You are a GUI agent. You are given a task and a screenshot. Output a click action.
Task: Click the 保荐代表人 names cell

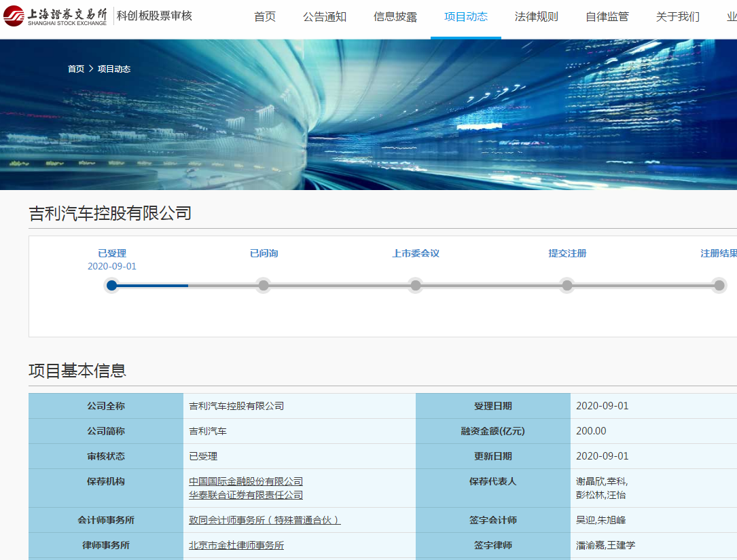[654, 488]
